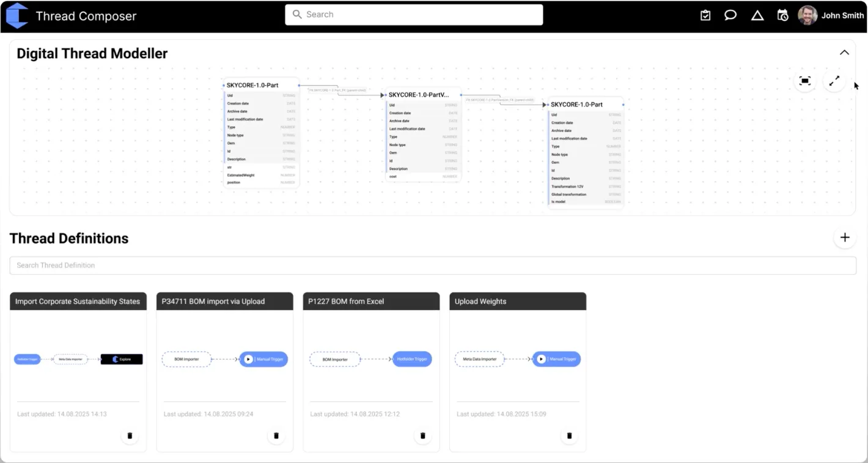Screen dimensions: 868x463
Task: Select the Transformation 12V attribute row
Action: (585, 187)
